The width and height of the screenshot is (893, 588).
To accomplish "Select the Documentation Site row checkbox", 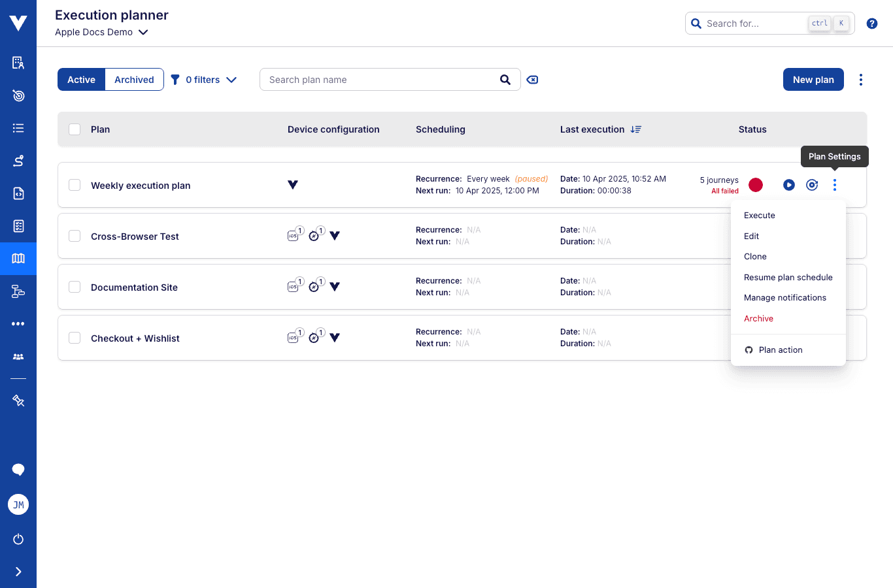I will (x=75, y=287).
